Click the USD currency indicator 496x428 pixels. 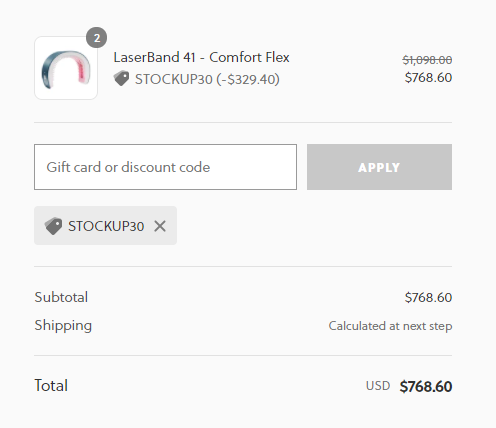tap(378, 386)
